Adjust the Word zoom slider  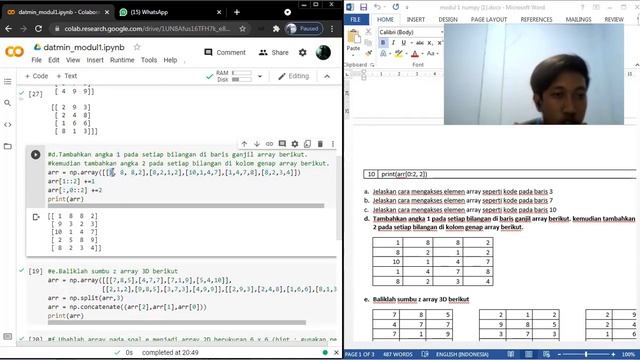(x=586, y=354)
